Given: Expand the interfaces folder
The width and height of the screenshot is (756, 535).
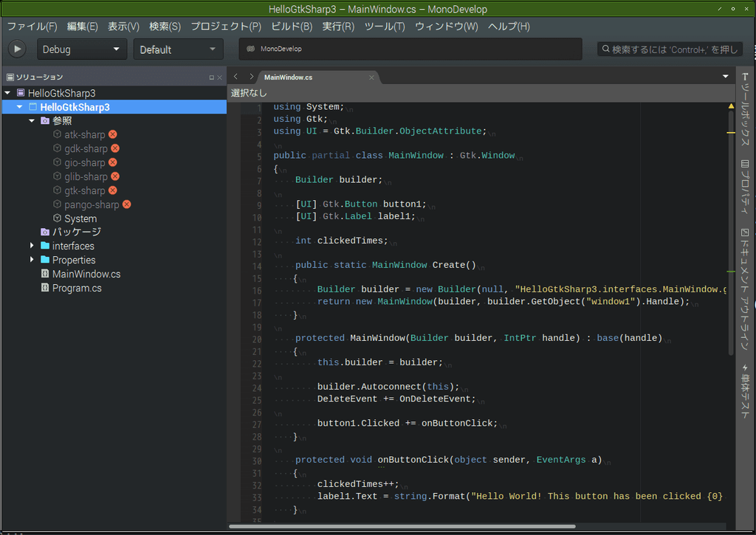Looking at the screenshot, I should click(32, 245).
